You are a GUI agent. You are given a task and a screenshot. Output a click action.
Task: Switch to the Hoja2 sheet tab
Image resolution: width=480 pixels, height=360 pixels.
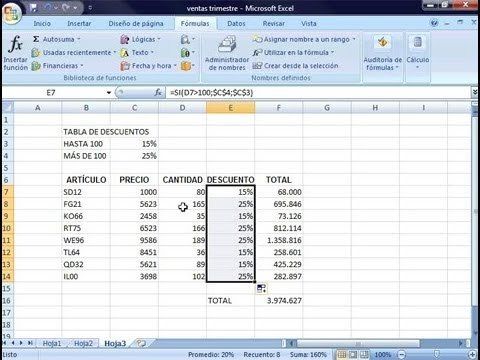point(83,343)
